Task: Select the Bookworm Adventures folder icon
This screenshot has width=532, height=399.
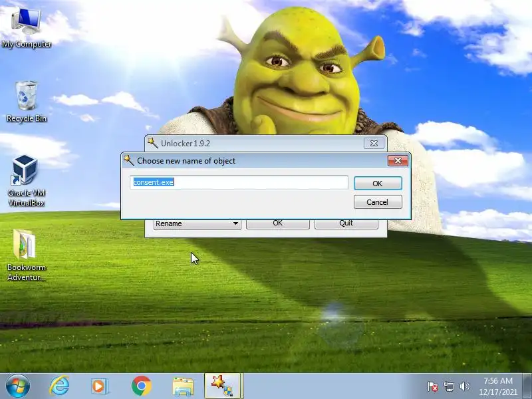Action: point(27,255)
